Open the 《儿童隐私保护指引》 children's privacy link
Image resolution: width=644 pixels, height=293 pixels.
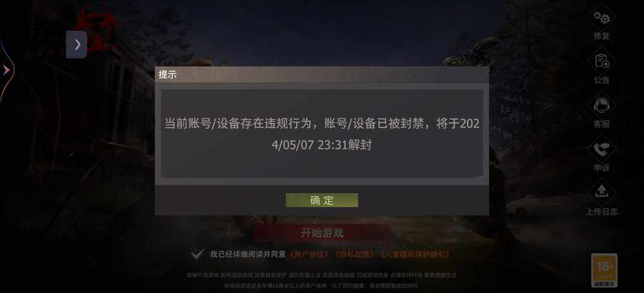click(415, 254)
